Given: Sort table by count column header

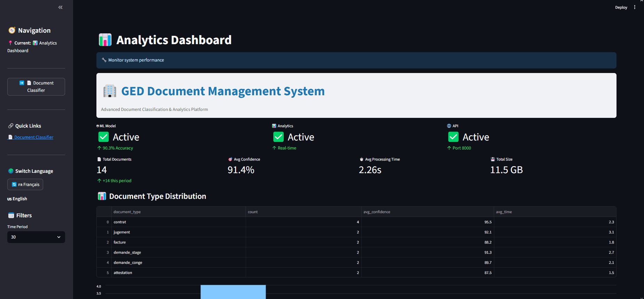Looking at the screenshot, I should (x=304, y=212).
